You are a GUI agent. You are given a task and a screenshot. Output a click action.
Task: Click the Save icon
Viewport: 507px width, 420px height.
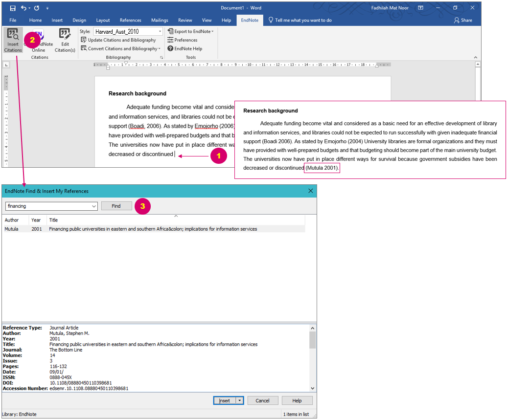(12, 7)
